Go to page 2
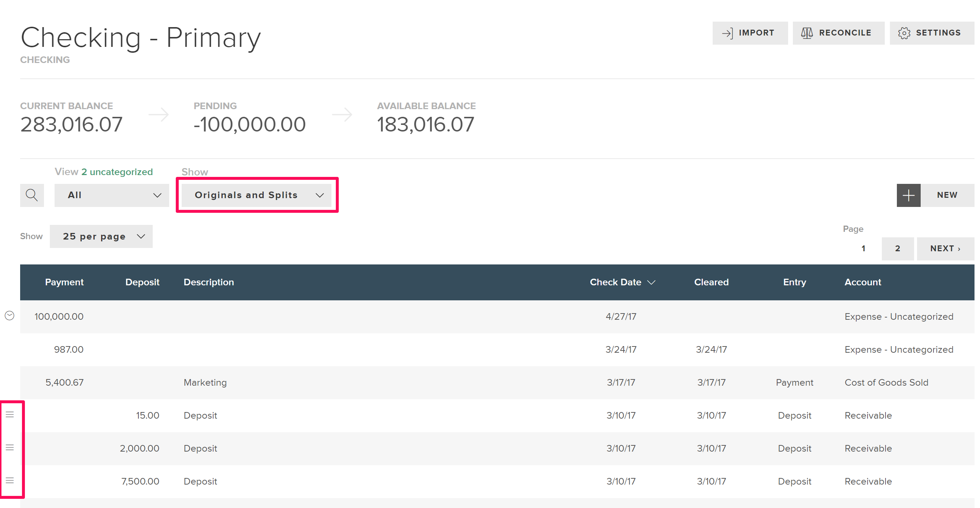 pyautogui.click(x=898, y=248)
